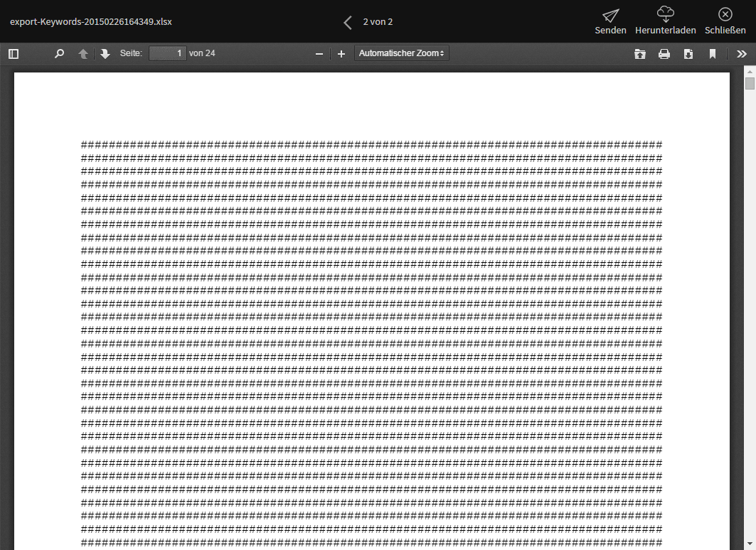
Task: Go back to the previous file
Action: pos(348,22)
